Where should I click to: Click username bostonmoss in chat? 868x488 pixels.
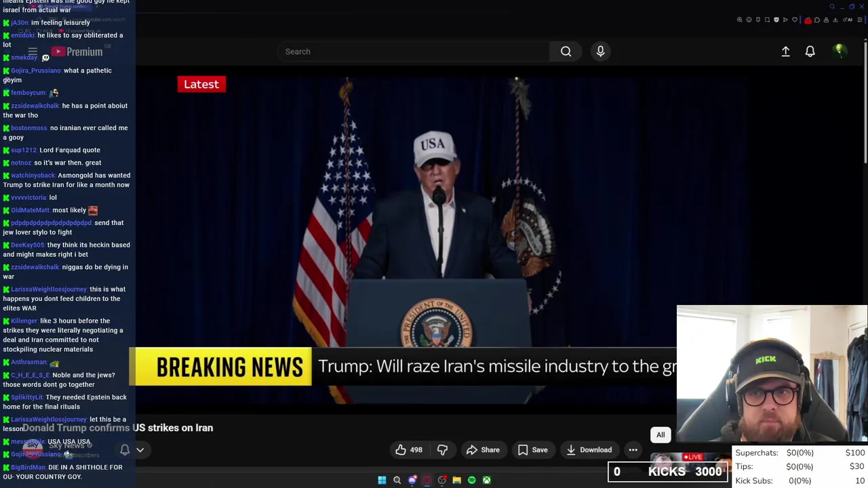pyautogui.click(x=29, y=128)
